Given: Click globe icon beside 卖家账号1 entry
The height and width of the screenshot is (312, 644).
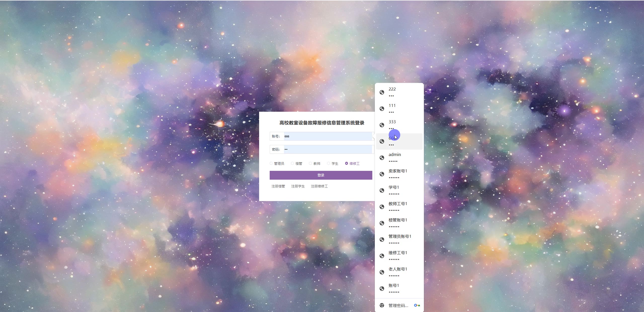Looking at the screenshot, I should 382,174.
